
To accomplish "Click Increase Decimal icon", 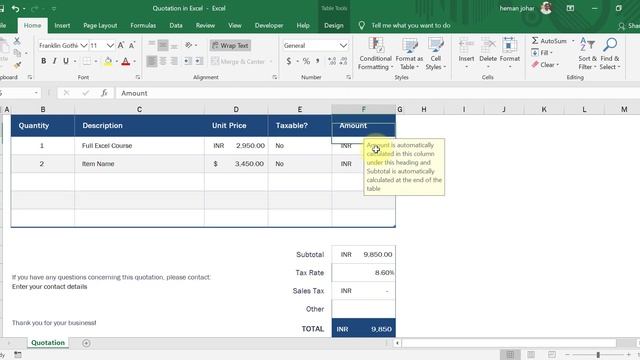I will tap(332, 61).
